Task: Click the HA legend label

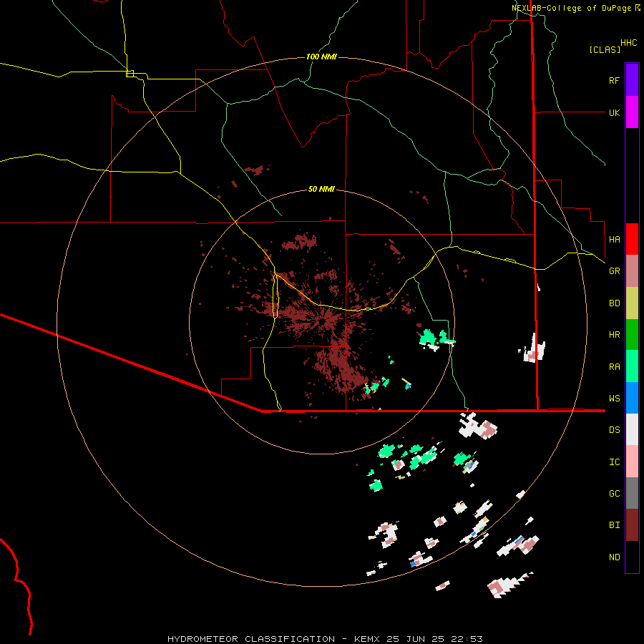Action: (x=614, y=240)
